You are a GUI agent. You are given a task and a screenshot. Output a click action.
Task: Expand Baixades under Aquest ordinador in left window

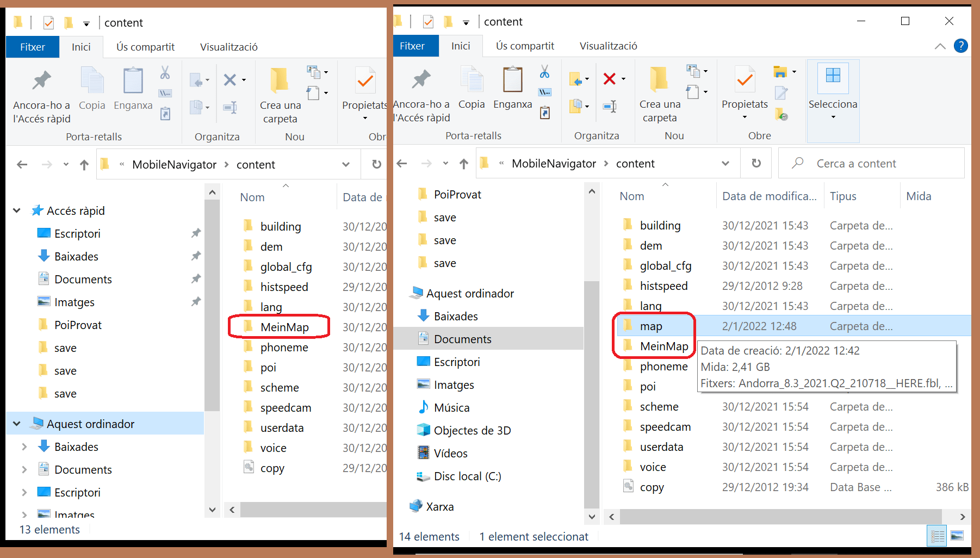pyautogui.click(x=24, y=447)
